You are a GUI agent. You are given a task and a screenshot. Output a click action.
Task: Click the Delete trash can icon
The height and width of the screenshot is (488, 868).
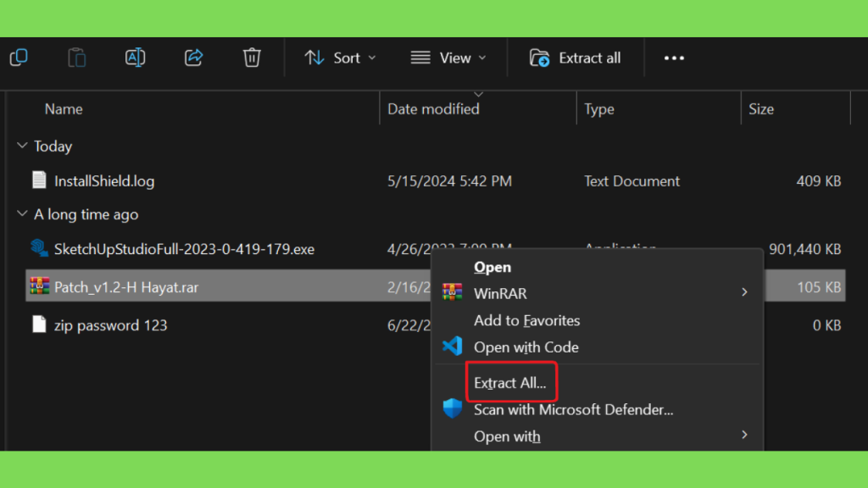point(252,58)
